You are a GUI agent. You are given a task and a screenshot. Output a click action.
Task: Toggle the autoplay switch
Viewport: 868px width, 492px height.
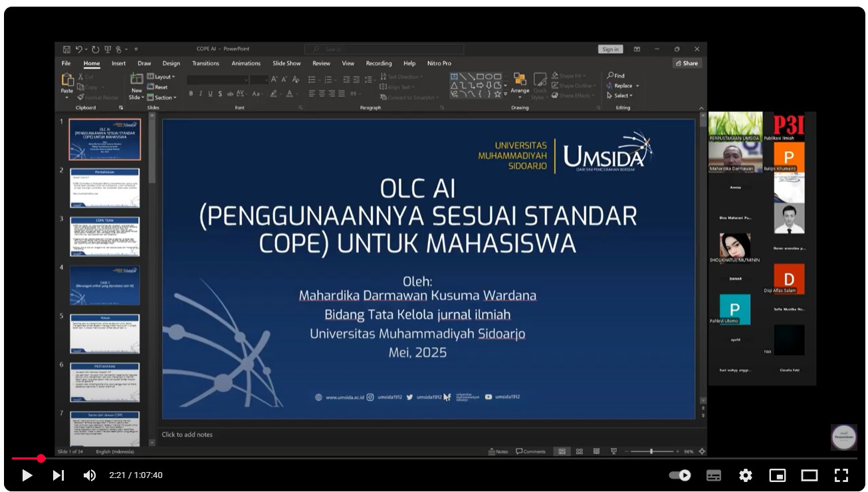tap(680, 475)
